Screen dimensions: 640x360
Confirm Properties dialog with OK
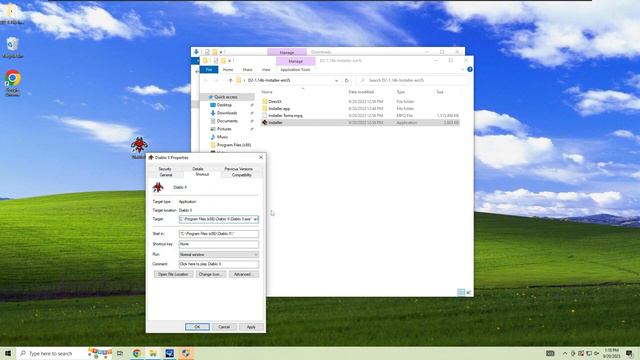[x=197, y=327]
